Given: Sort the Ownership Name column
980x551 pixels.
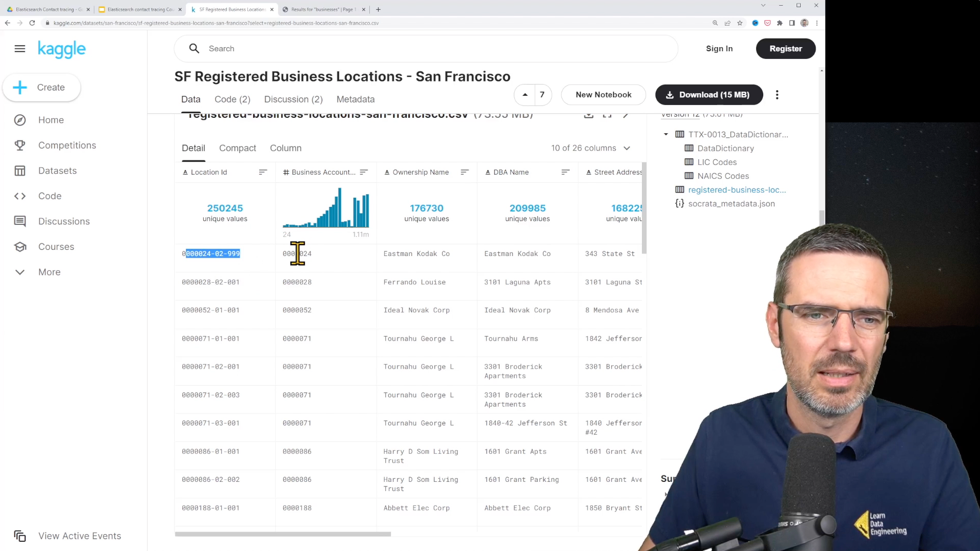Looking at the screenshot, I should coord(465,172).
